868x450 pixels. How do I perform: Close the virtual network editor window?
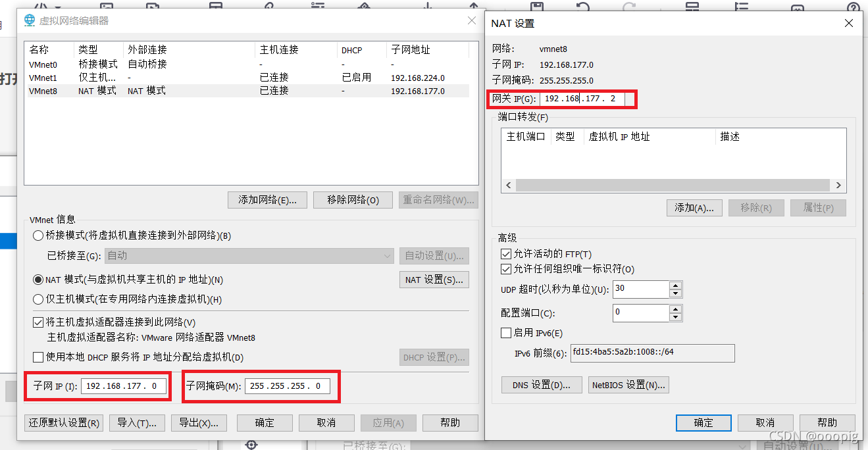click(472, 20)
